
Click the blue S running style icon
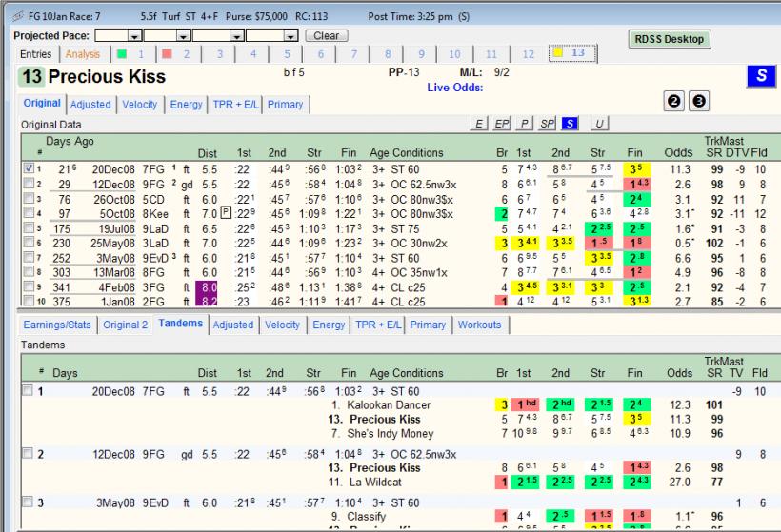[x=761, y=75]
